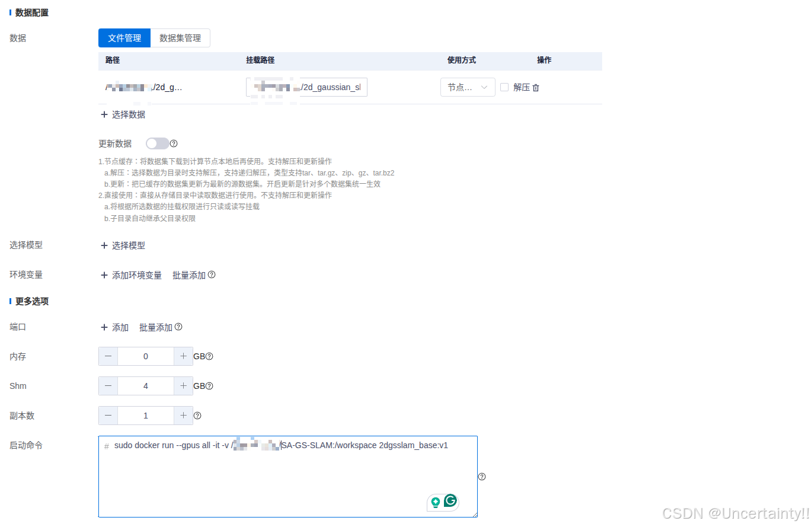Image resolution: width=812 pixels, height=527 pixels.
Task: Switch to the 文件管理 tab
Action: click(124, 38)
